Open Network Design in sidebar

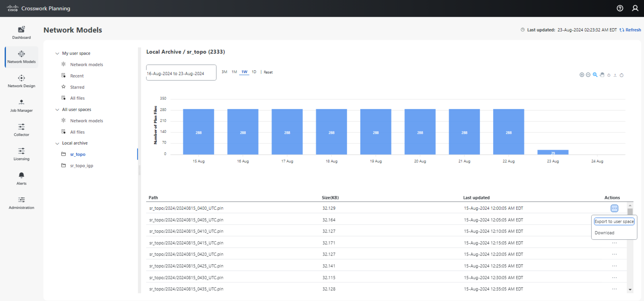click(22, 81)
